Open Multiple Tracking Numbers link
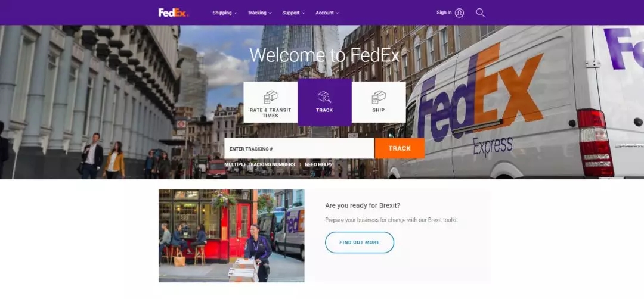 (259, 164)
